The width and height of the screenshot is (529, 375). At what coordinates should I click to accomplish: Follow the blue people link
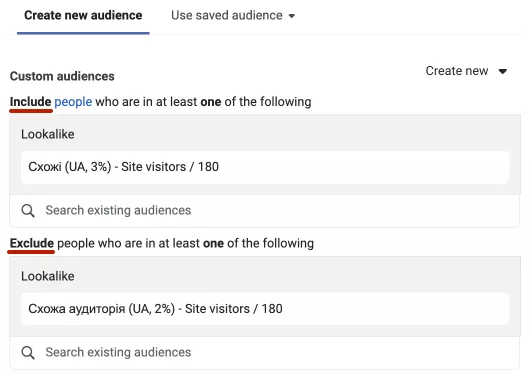pyautogui.click(x=73, y=102)
